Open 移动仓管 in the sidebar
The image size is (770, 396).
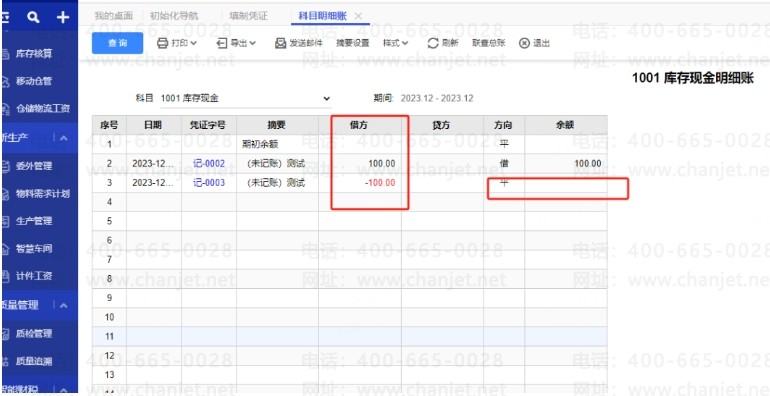34,81
